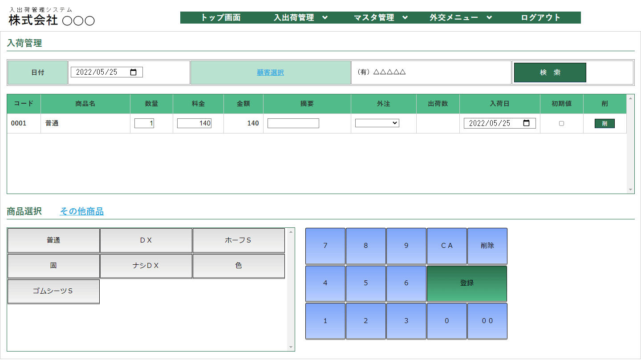Click the 摘要 text input field

coord(293,123)
